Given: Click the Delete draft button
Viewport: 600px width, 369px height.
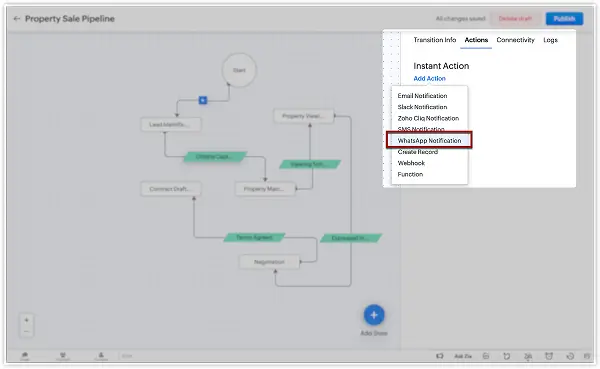Looking at the screenshot, I should pos(515,18).
